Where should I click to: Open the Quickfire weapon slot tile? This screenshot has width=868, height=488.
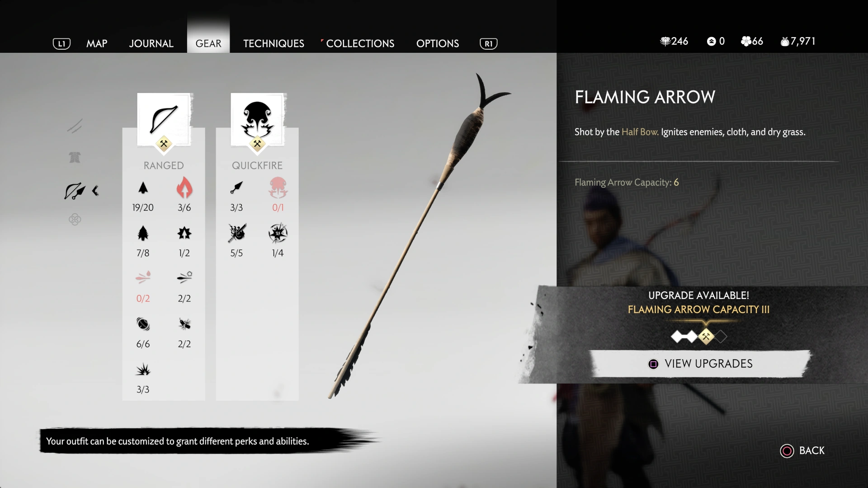click(x=258, y=120)
